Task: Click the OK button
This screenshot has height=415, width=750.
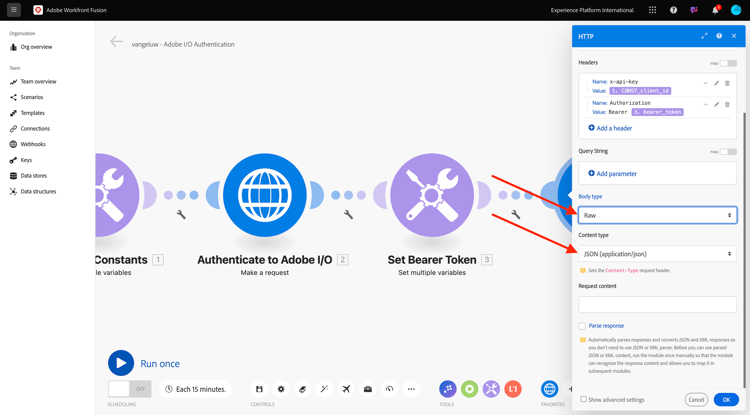Action: pos(726,400)
